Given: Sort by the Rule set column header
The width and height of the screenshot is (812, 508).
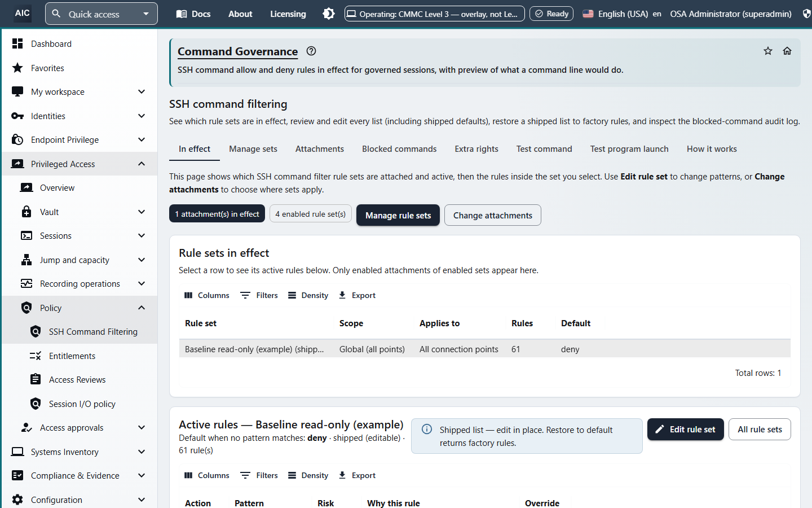Looking at the screenshot, I should 201,323.
